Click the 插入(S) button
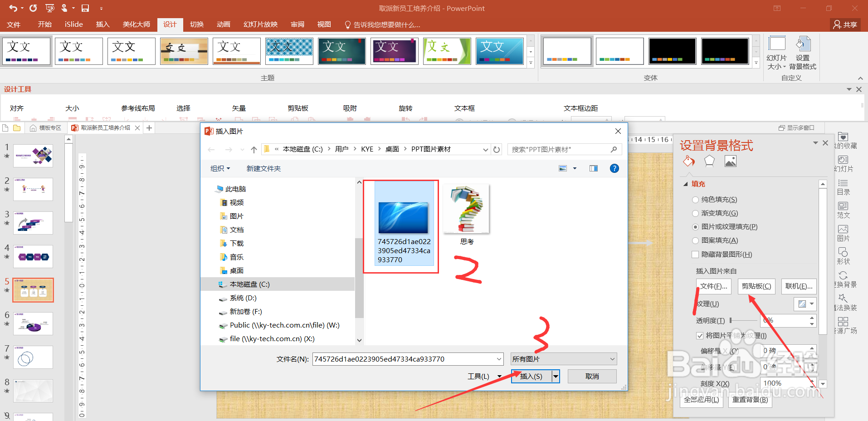The image size is (868, 421). click(531, 377)
